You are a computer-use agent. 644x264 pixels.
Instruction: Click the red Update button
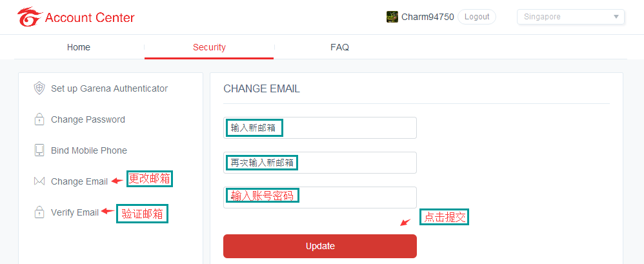[320, 247]
